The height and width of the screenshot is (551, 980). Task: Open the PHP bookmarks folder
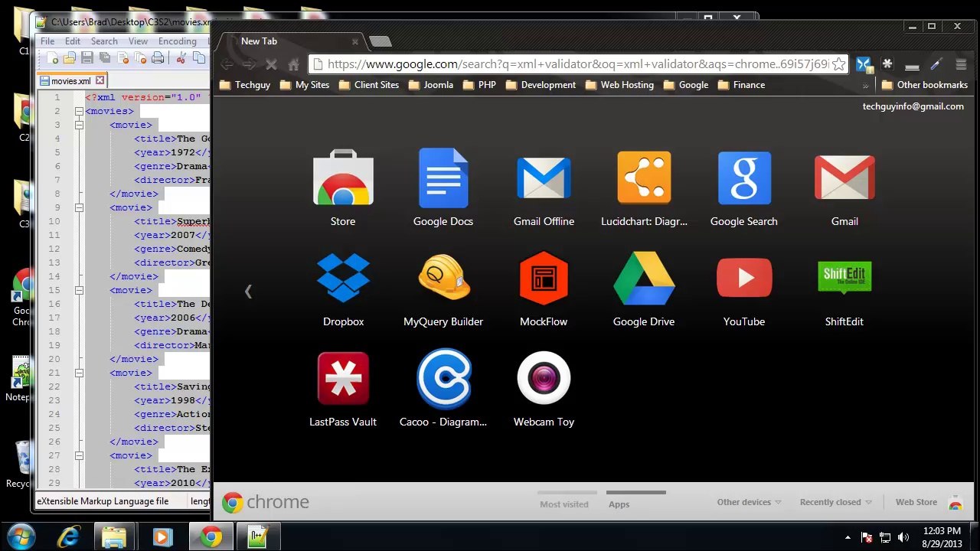click(x=479, y=85)
